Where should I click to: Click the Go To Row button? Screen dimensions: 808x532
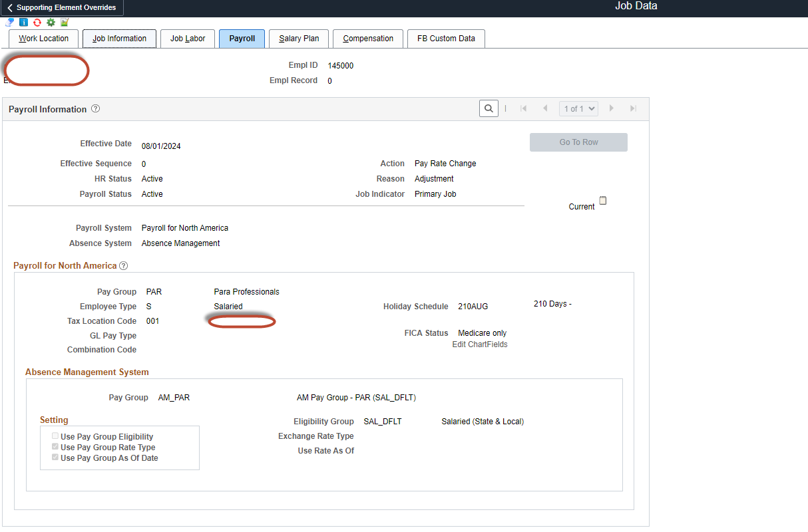(x=578, y=142)
